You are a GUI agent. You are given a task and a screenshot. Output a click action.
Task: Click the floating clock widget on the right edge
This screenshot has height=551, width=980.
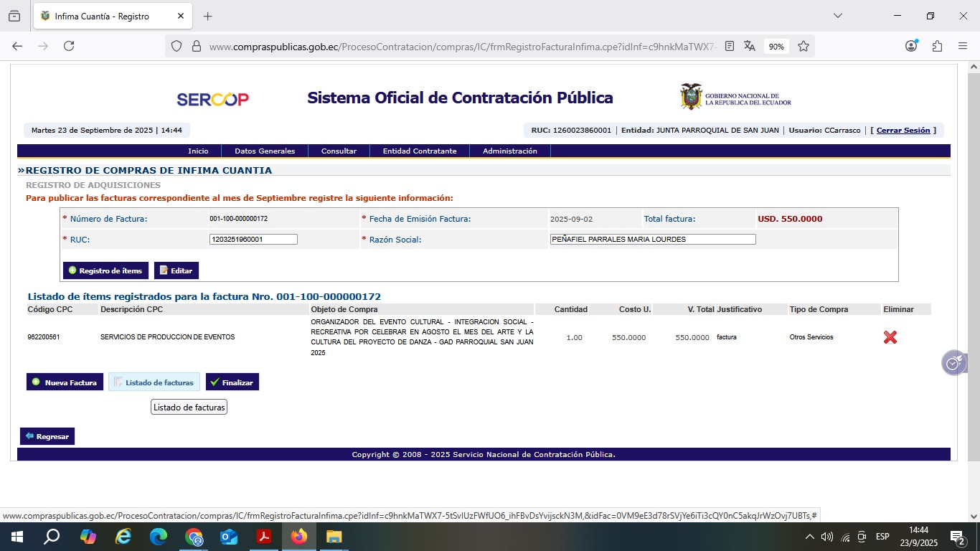[953, 363]
